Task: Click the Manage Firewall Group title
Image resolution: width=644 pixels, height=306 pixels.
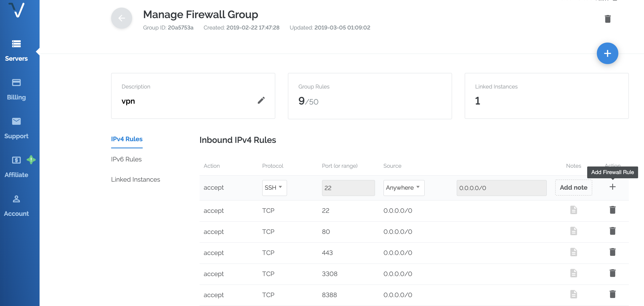Action: coord(201,14)
